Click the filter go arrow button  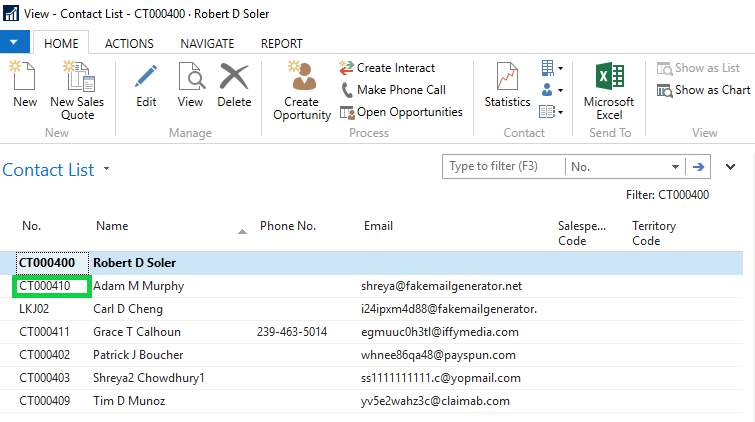pyautogui.click(x=698, y=167)
